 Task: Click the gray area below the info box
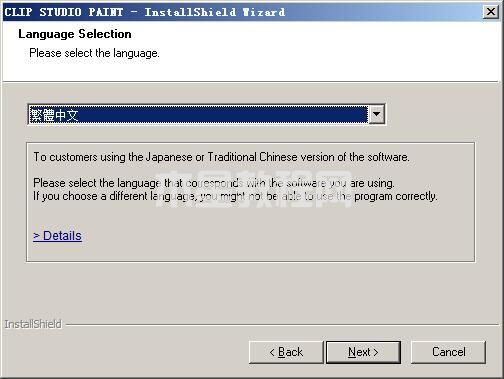tap(250, 290)
